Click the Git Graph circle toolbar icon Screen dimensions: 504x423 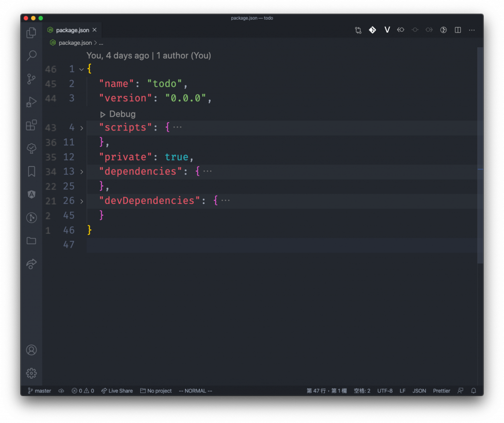point(443,30)
